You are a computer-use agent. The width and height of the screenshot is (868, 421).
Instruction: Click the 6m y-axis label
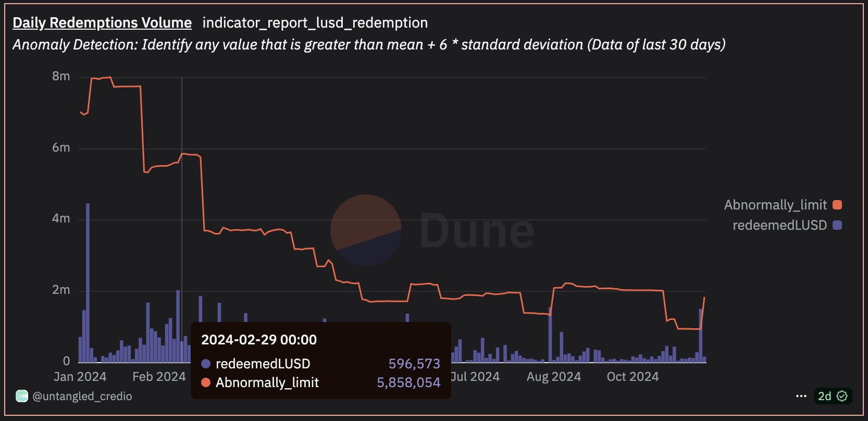61,147
